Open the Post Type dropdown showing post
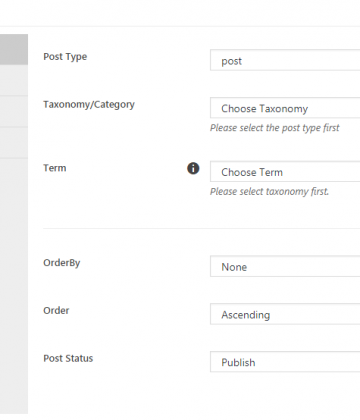 tap(285, 60)
